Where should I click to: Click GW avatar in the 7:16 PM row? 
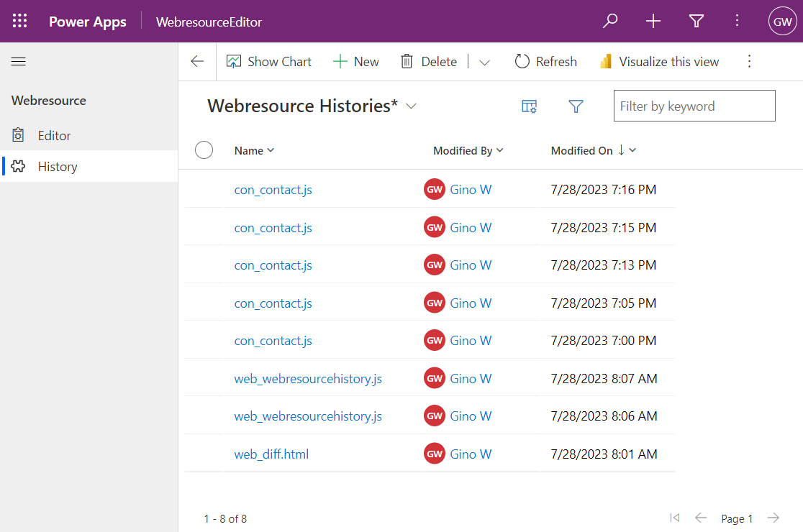[435, 189]
